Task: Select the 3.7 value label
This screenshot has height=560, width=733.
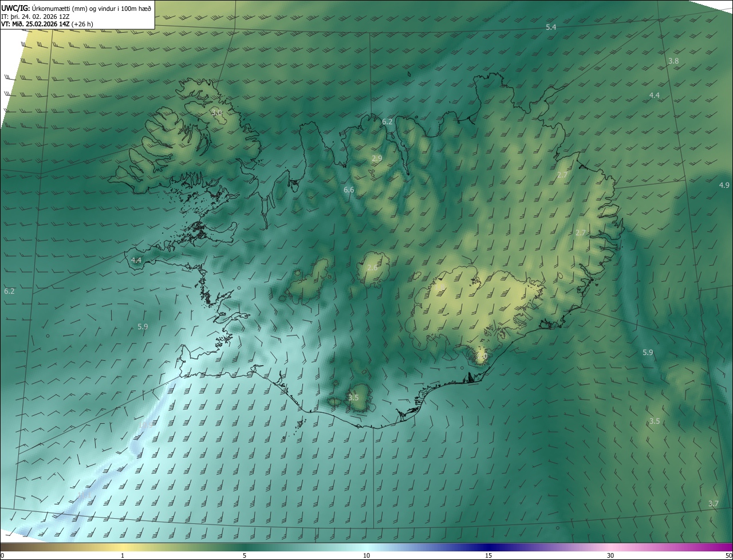Action: [713, 503]
